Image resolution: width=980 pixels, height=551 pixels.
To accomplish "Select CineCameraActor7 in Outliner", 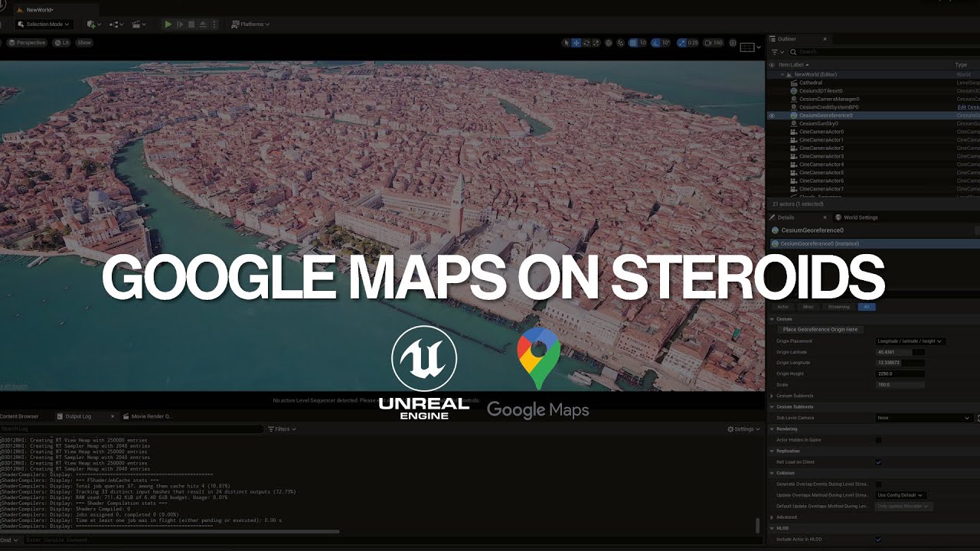I will (x=821, y=189).
